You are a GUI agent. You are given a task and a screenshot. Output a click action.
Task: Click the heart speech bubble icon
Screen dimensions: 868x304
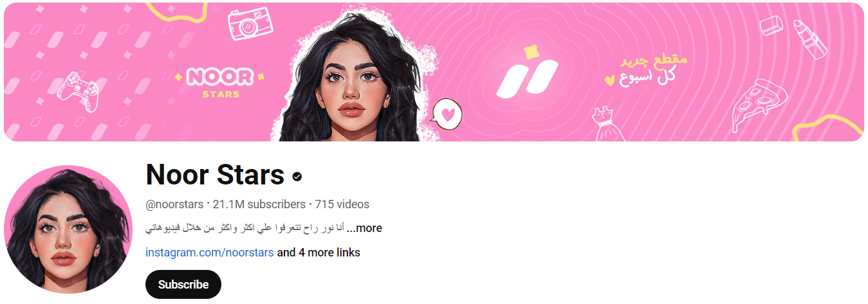tap(447, 113)
